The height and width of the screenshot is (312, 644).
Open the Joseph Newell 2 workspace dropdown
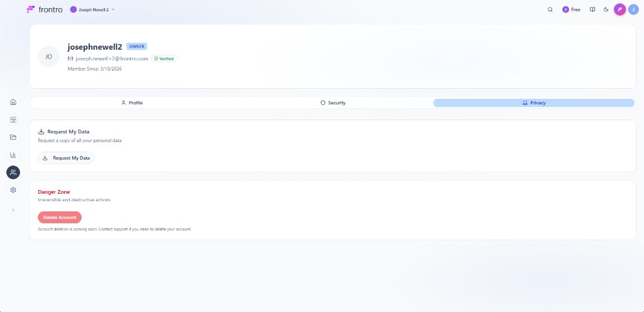click(92, 9)
